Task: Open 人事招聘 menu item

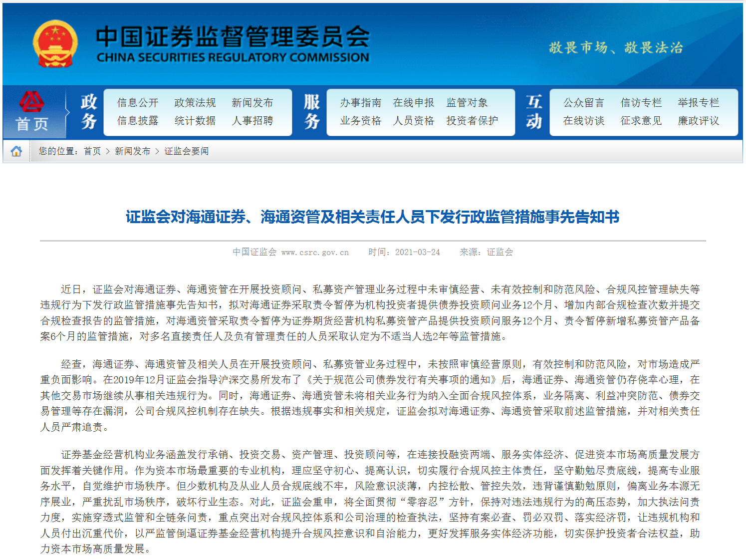Action: click(x=252, y=121)
